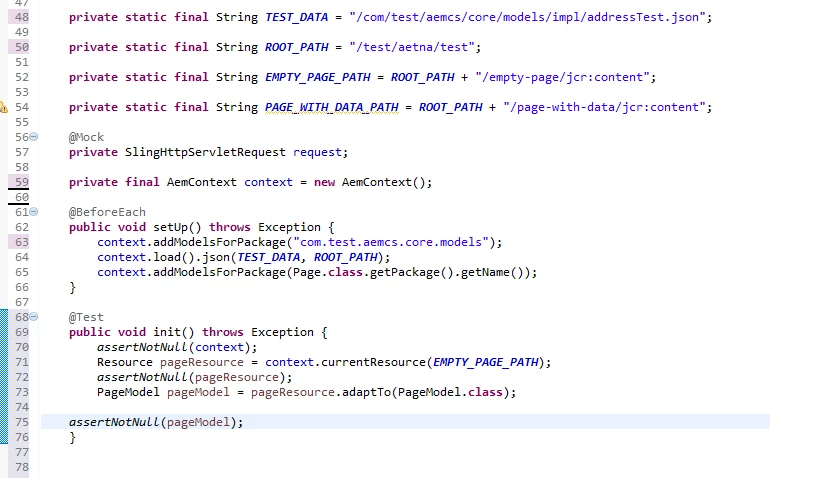Image resolution: width=819 pixels, height=478 pixels.
Task: Click the addressTest.json path string
Action: tap(527, 17)
